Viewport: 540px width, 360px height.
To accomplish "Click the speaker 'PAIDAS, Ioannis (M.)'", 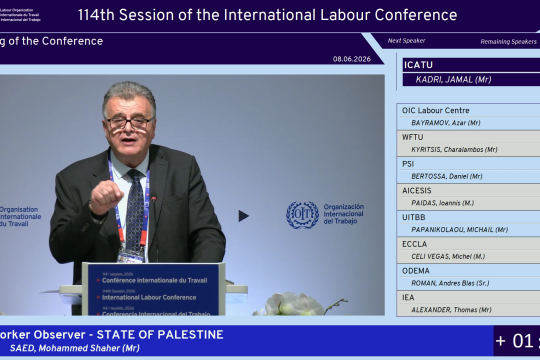I will (x=443, y=203).
